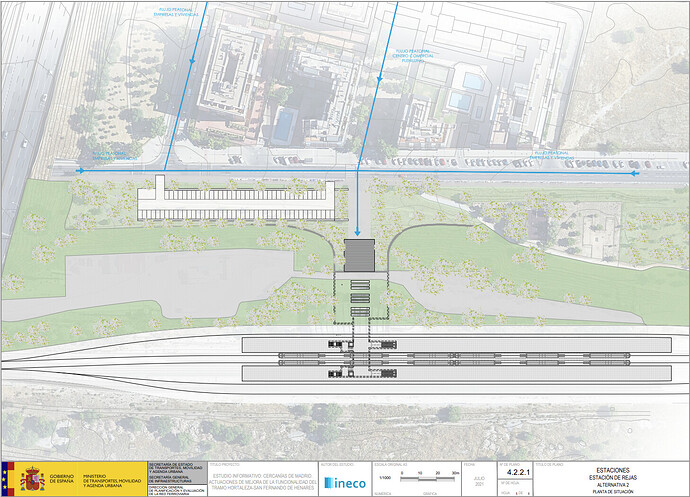Select "FLUJO PEATONAL CENTRO COMERCIAL PLENILUNIO" label
The image size is (690, 497).
[413, 56]
